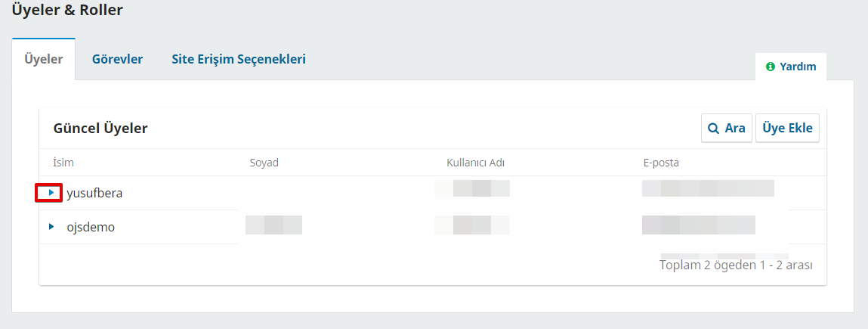The image size is (868, 329).
Task: Click the magnifier icon in Ara
Action: pos(714,129)
